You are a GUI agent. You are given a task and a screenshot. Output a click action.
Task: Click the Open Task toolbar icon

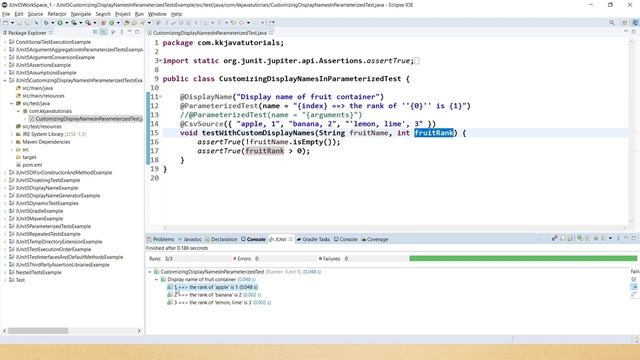pyautogui.click(x=134, y=23)
